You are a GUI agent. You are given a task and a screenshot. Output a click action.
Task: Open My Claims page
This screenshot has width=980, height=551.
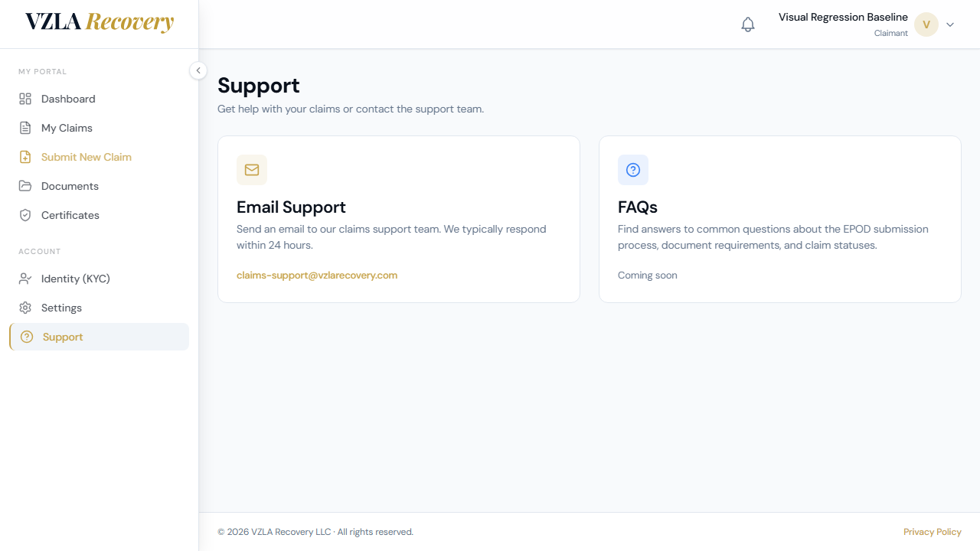[x=100, y=128]
